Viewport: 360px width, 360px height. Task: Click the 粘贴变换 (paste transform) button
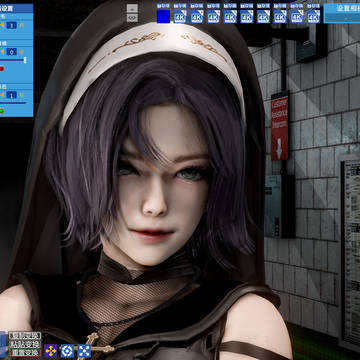25,344
